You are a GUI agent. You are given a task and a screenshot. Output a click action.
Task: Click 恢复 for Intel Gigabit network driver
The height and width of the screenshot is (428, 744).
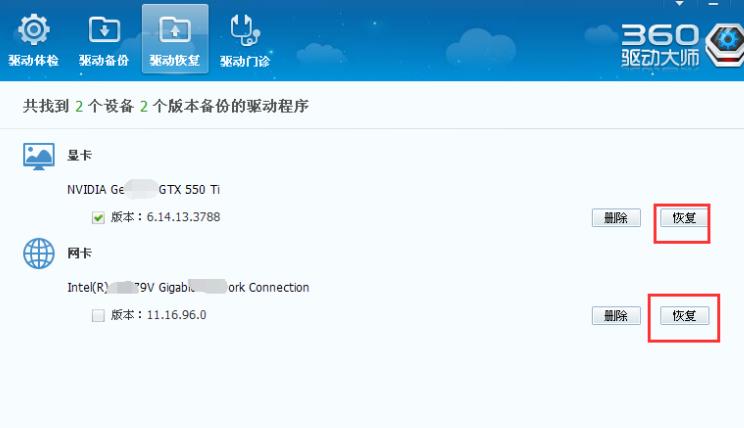(684, 316)
